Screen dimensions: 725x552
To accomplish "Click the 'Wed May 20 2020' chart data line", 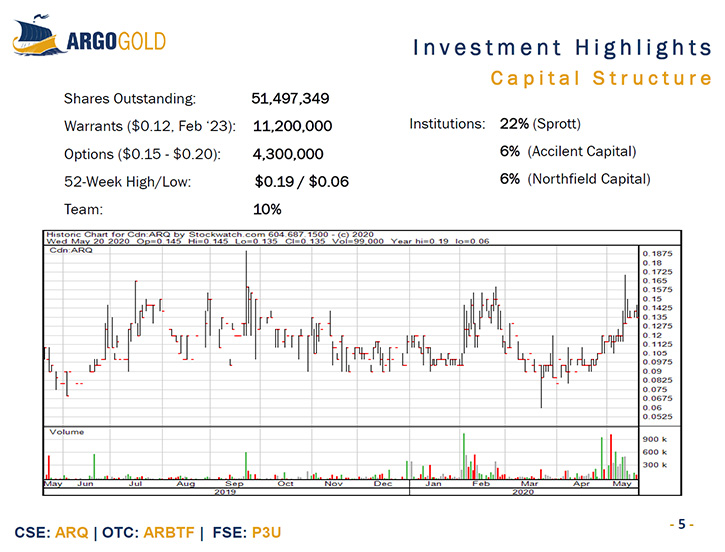I will (268, 241).
